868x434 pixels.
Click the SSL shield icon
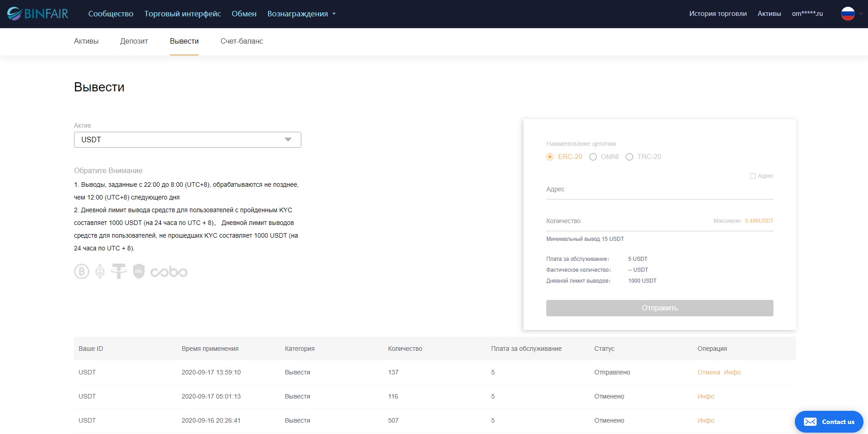(x=139, y=271)
